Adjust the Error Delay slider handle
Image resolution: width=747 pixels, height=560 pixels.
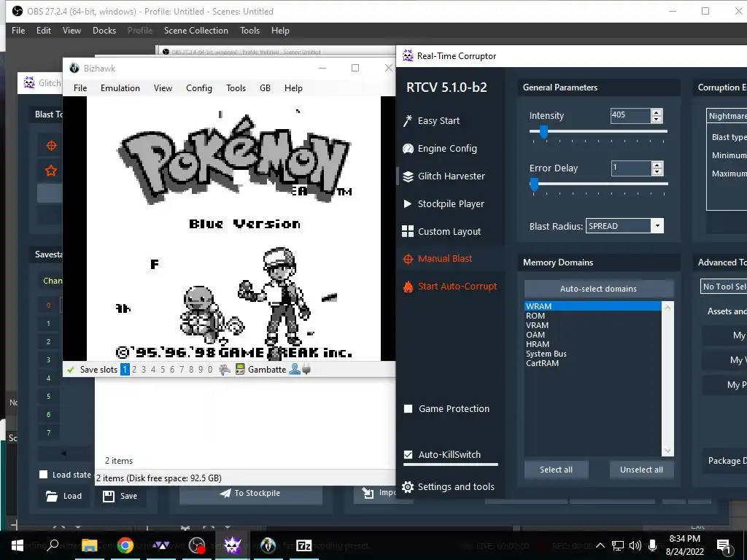click(x=534, y=184)
